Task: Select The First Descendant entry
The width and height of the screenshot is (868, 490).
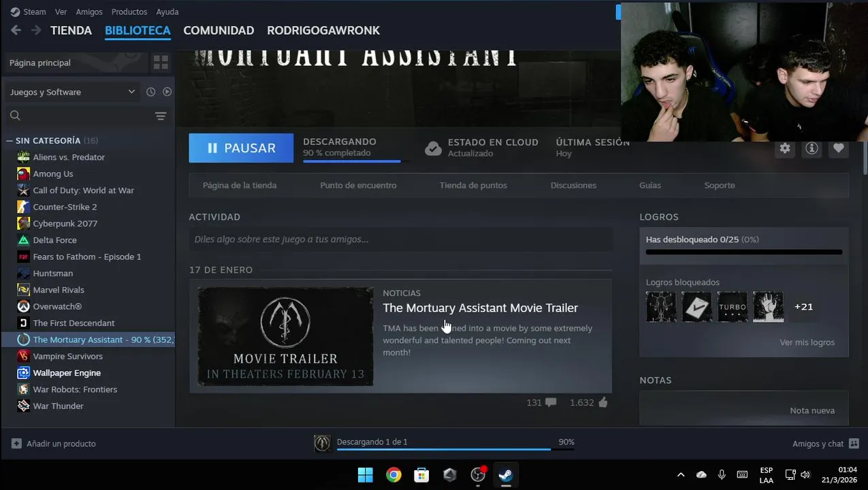Action: click(74, 323)
